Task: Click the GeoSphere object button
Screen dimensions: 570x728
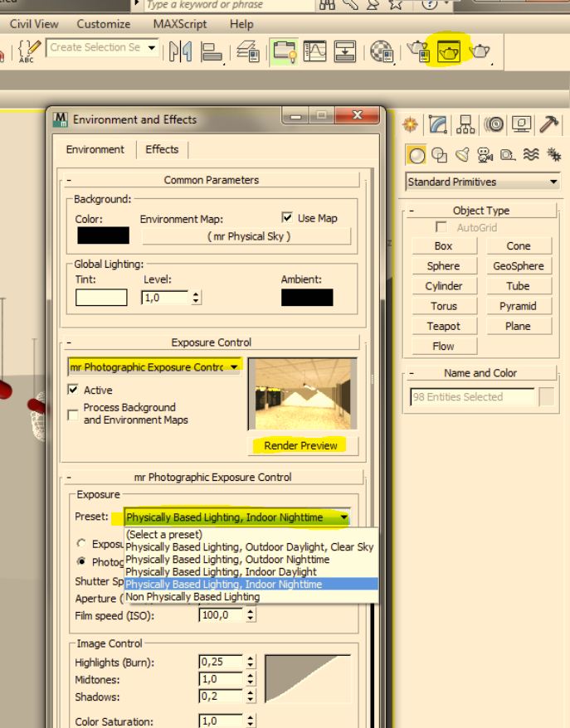Action: (x=519, y=265)
